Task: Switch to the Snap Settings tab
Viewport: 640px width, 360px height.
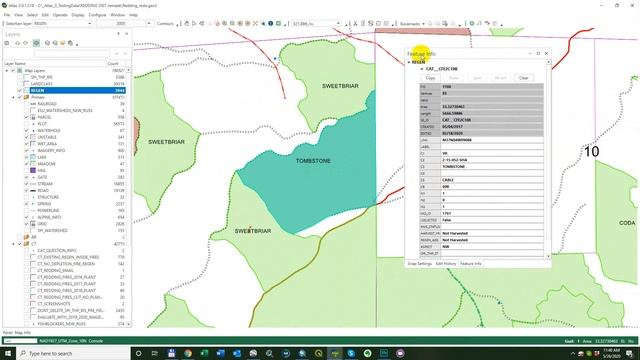Action: 419,264
